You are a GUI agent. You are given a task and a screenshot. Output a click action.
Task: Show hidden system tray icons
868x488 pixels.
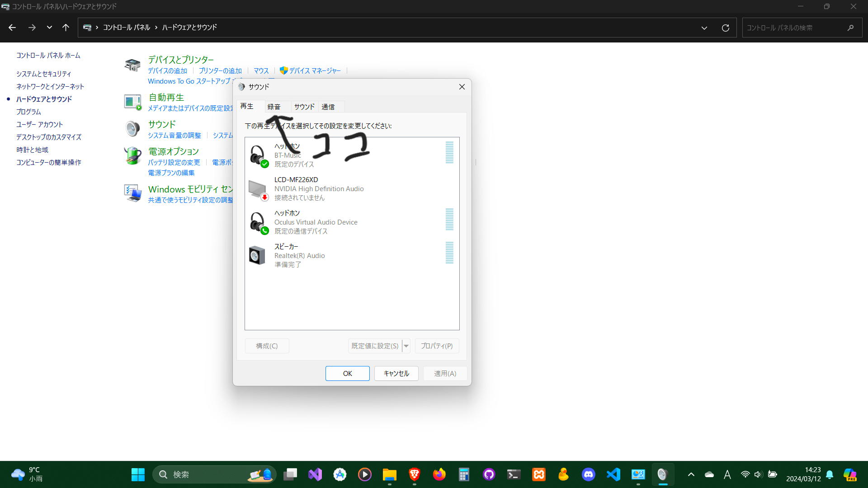691,474
